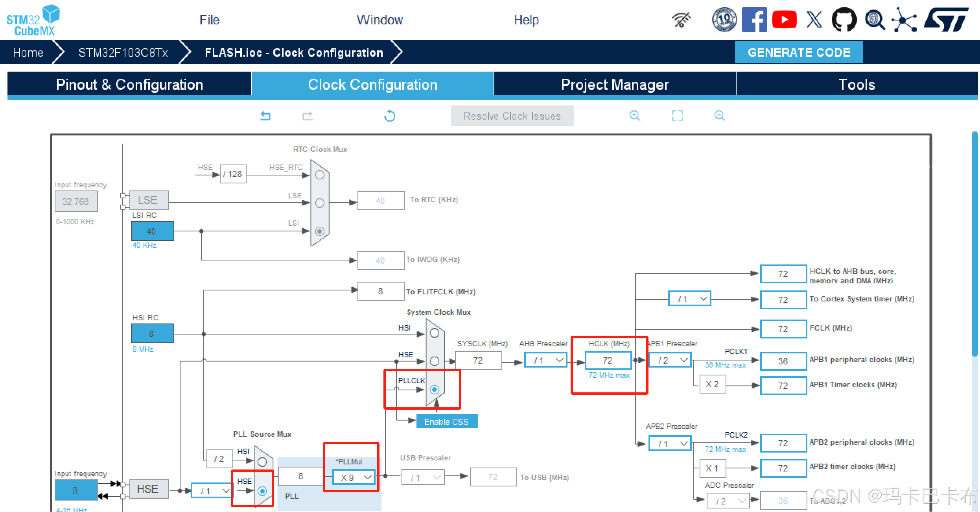The height and width of the screenshot is (512, 980).
Task: Select HSI in PLL Source Mux
Action: [262, 462]
